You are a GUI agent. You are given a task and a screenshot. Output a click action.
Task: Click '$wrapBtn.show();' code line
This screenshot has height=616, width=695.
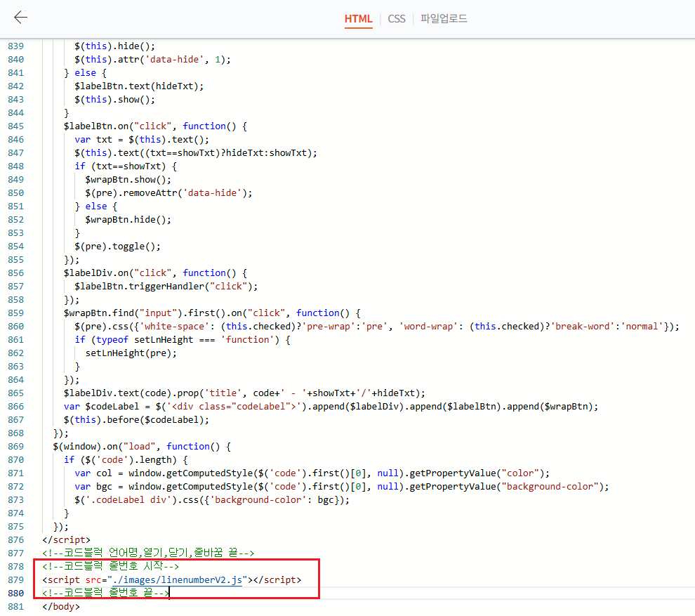(128, 180)
